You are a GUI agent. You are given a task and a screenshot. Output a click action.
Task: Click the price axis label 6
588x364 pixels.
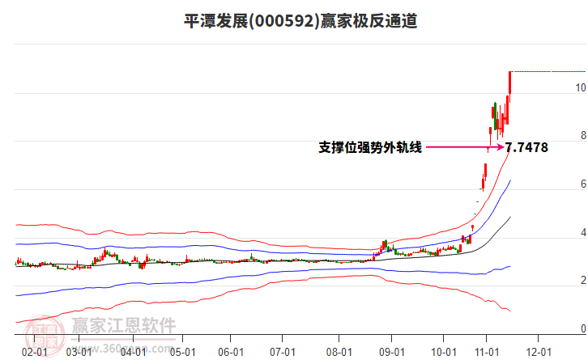tap(583, 184)
